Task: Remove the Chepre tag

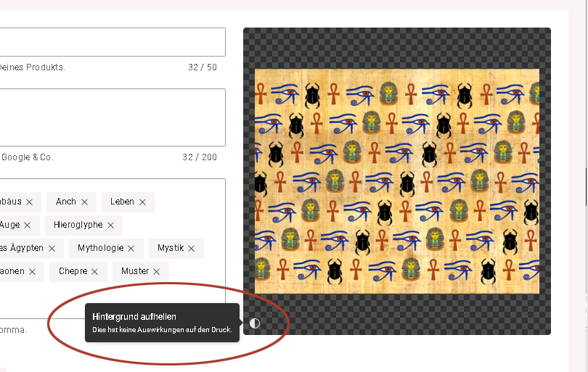Action: pos(94,272)
